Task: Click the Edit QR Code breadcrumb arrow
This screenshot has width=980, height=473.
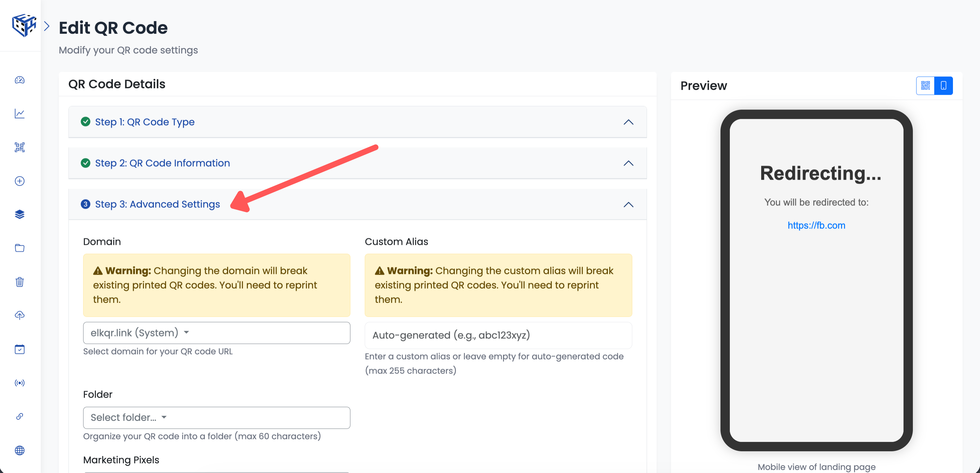Action: pyautogui.click(x=47, y=25)
